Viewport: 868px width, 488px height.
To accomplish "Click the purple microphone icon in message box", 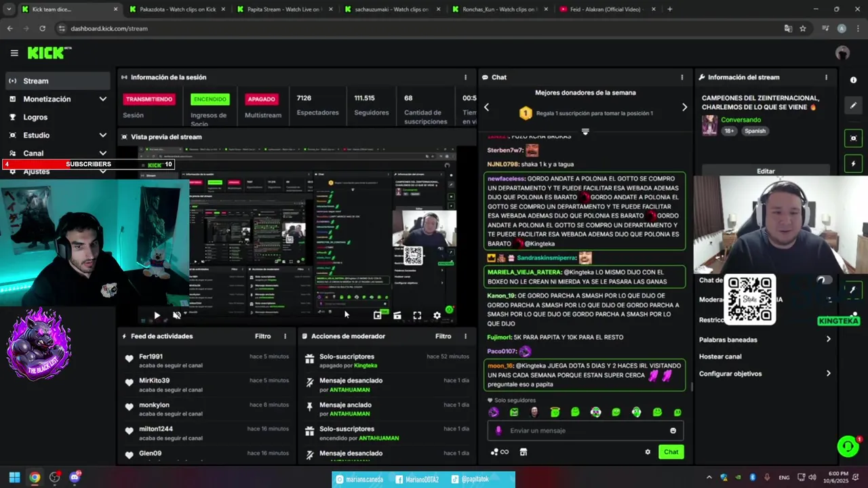I will point(498,430).
